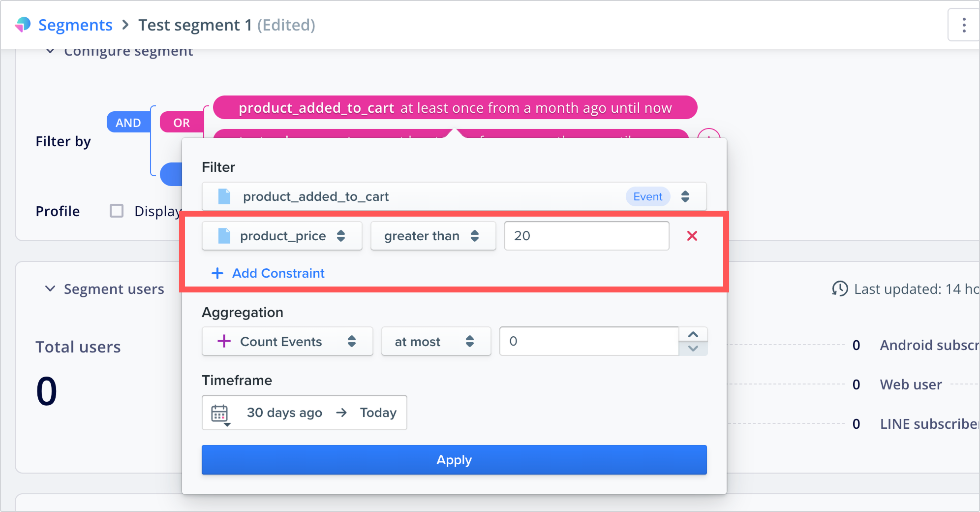Viewport: 980px width, 512px height.
Task: Open the greater than operator dropdown
Action: pyautogui.click(x=433, y=236)
